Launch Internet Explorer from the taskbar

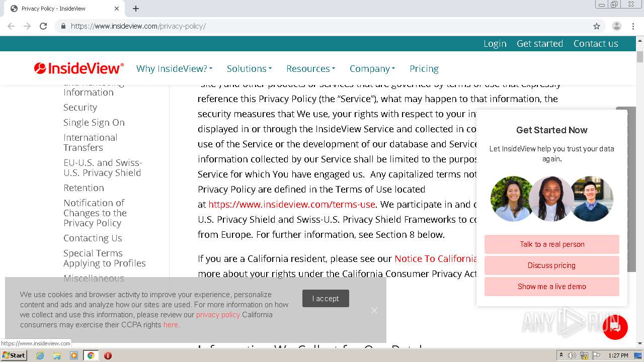point(40,355)
